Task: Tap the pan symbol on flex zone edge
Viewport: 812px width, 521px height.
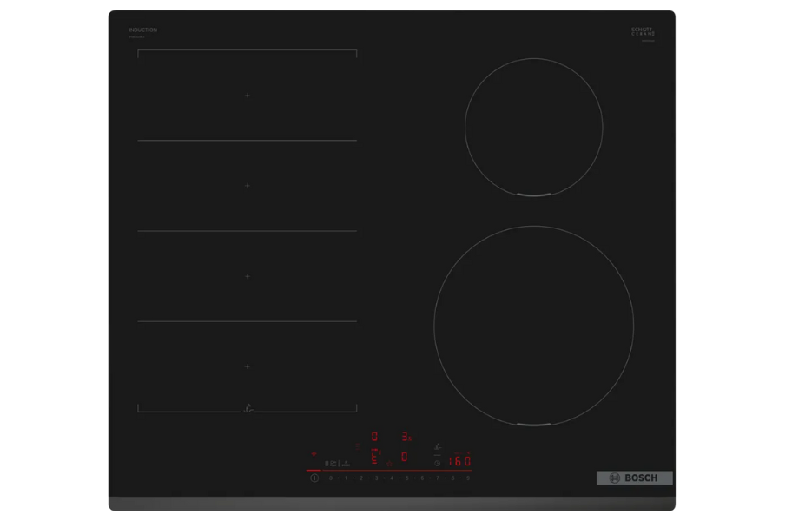Action: click(248, 408)
